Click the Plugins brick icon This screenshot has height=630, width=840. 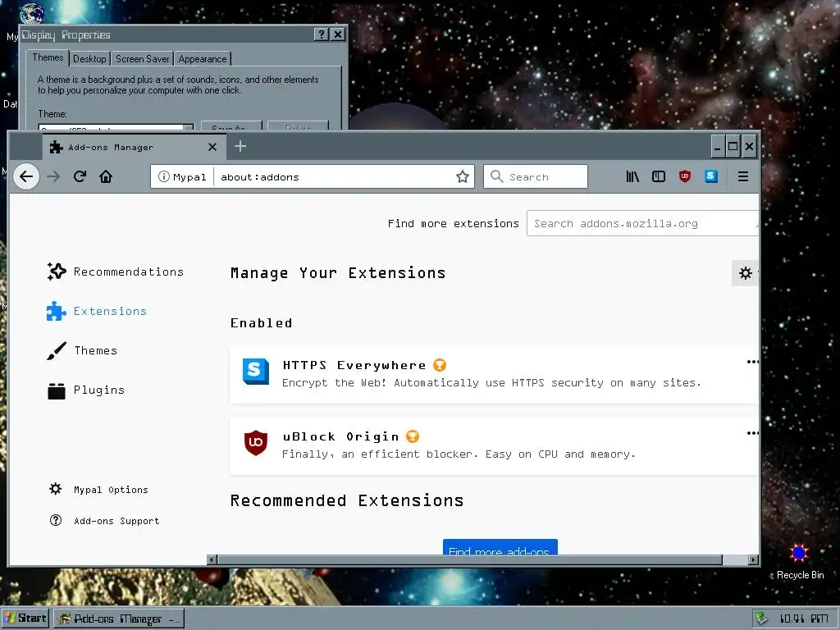coord(57,391)
